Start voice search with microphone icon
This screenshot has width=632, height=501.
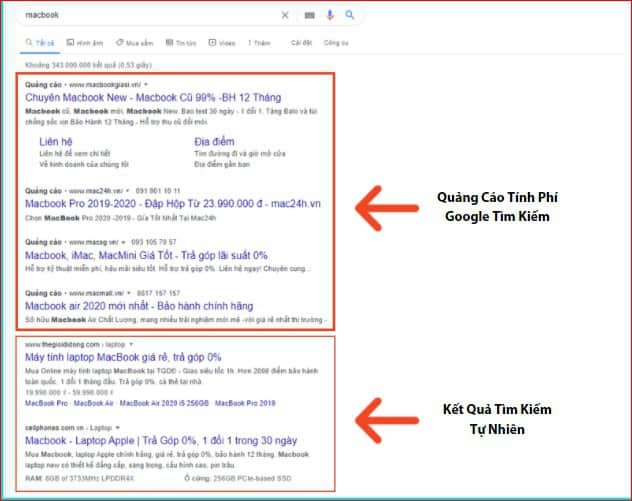[x=330, y=15]
